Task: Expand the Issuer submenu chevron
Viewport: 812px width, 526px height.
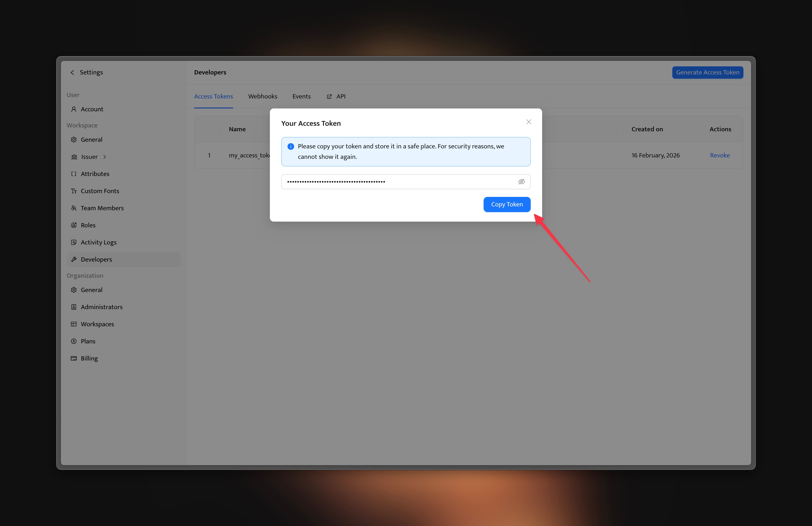Action: 105,157
